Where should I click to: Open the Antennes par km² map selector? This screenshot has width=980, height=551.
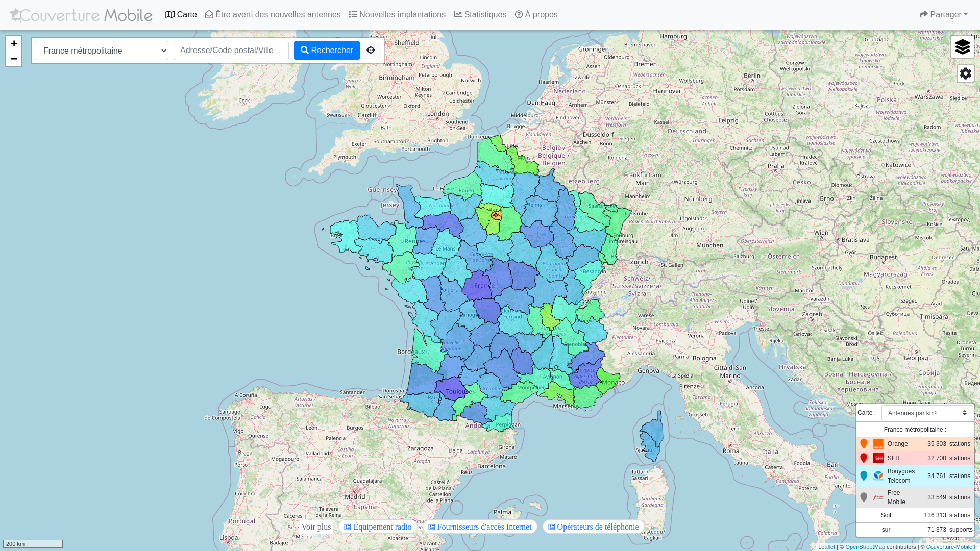click(927, 413)
